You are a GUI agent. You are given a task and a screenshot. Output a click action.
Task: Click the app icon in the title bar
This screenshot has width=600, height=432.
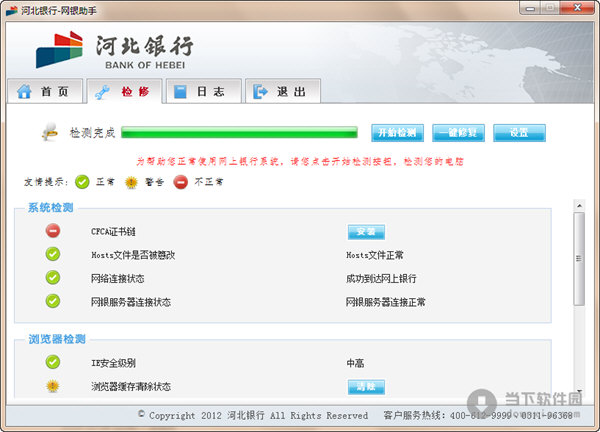click(11, 10)
